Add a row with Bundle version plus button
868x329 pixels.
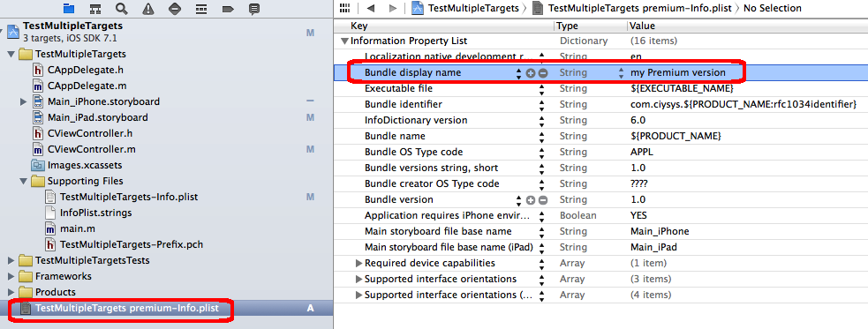531,199
